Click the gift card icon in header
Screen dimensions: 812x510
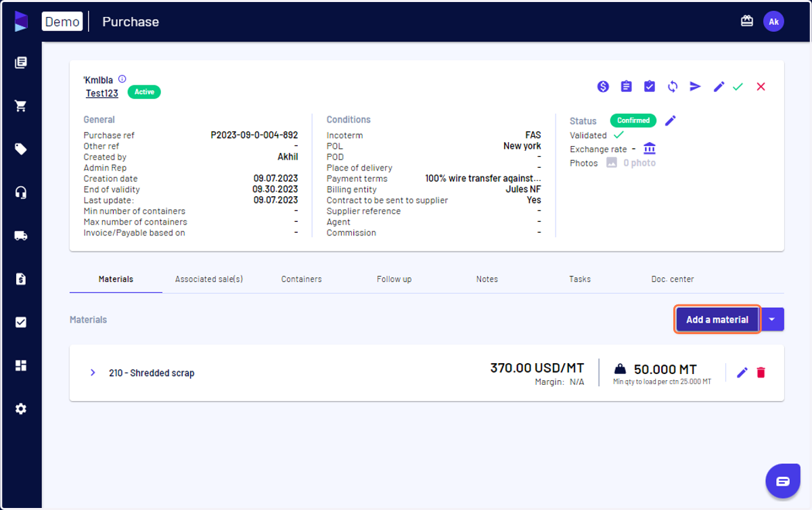[747, 22]
